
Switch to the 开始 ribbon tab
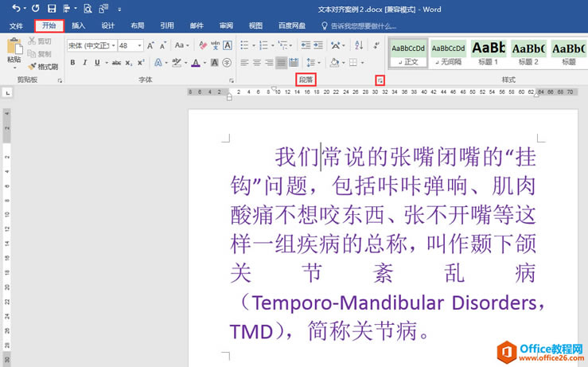(x=49, y=25)
